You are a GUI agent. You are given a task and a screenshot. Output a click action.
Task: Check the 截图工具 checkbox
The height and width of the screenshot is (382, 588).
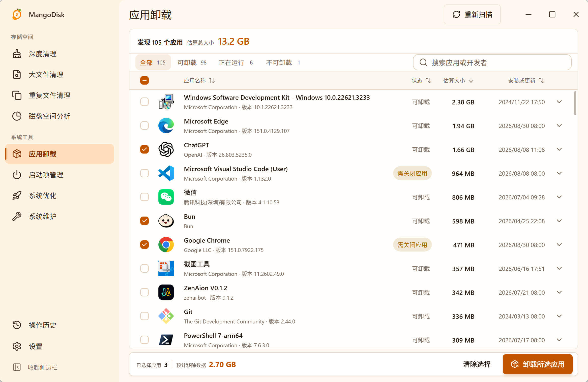(145, 269)
